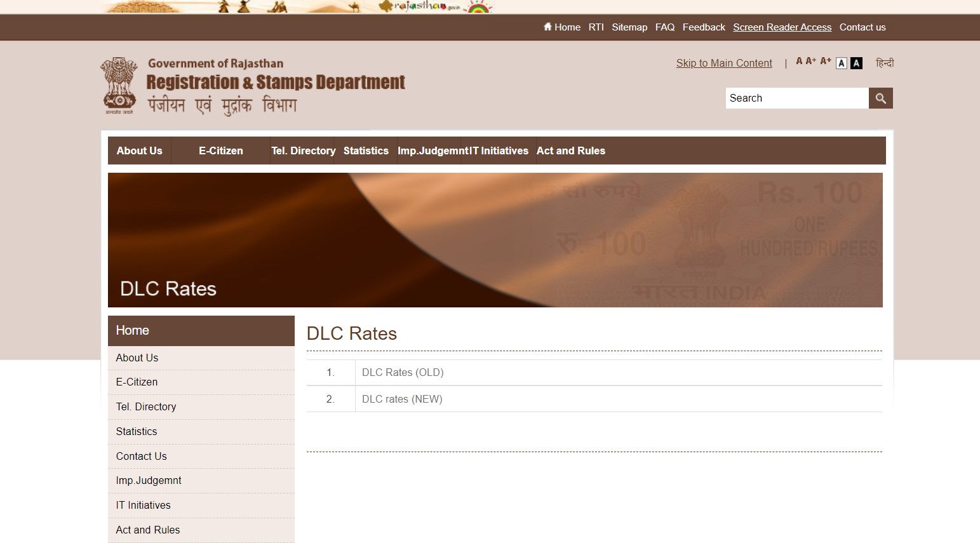This screenshot has height=543, width=980.
Task: Click inside the Search input field
Action: tap(796, 98)
